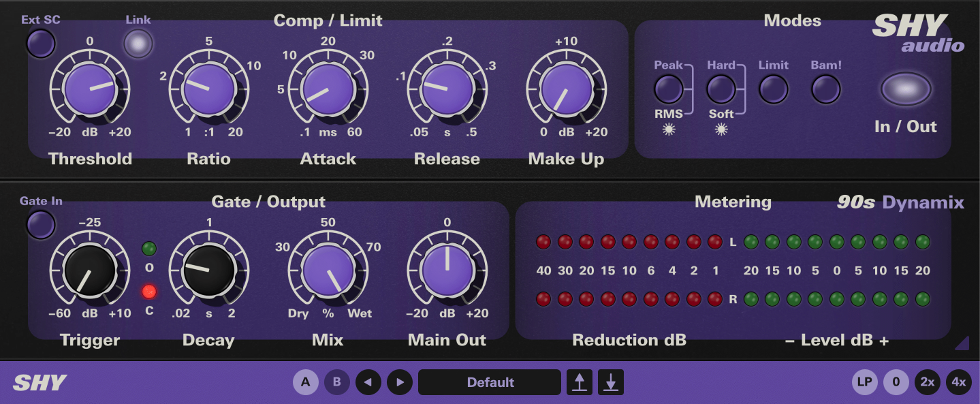Click the Soft knee indicator light
The image size is (980, 404).
721,129
